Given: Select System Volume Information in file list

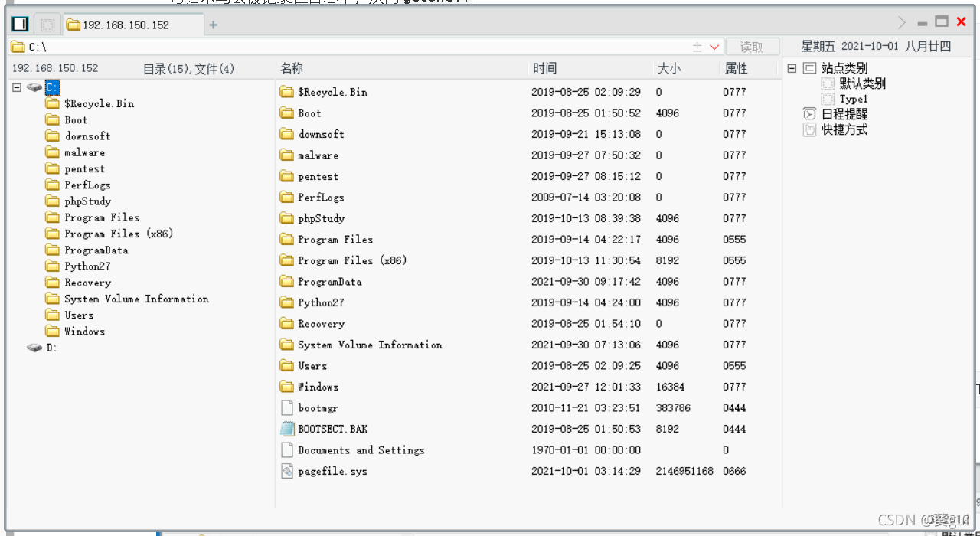Looking at the screenshot, I should [x=370, y=345].
